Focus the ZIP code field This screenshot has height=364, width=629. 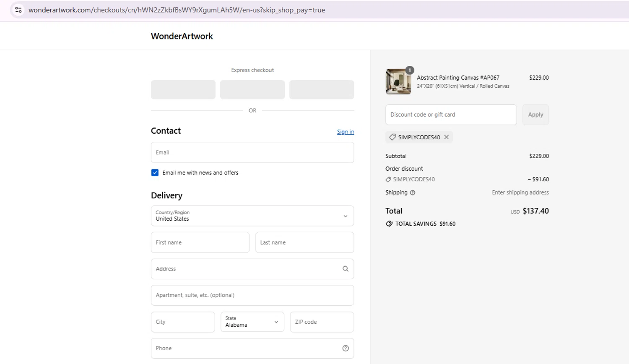click(322, 322)
